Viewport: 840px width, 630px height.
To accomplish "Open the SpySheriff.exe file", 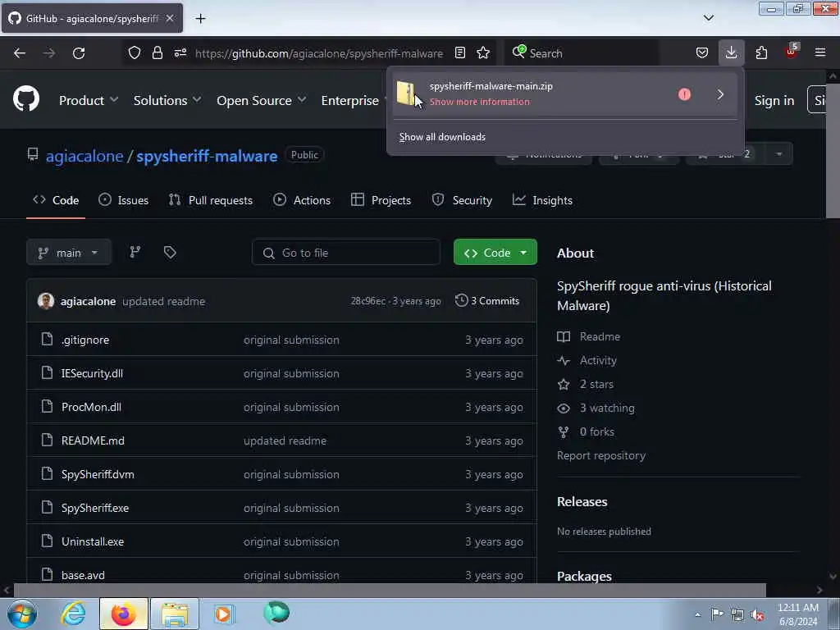I will coord(95,508).
